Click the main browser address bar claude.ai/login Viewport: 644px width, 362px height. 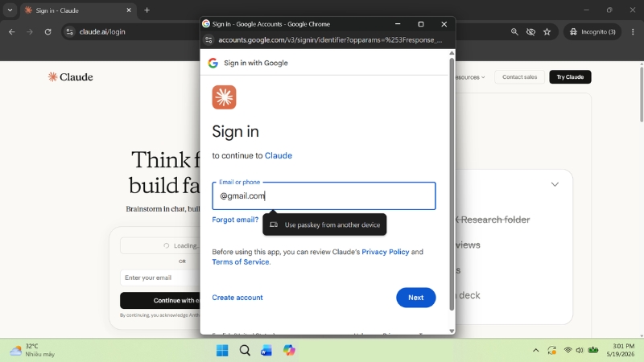102,31
